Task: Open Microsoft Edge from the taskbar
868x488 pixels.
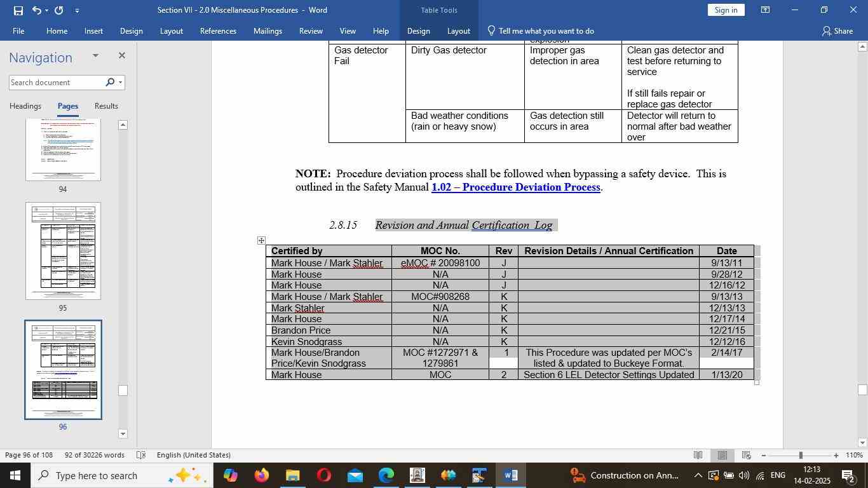Action: point(386,475)
